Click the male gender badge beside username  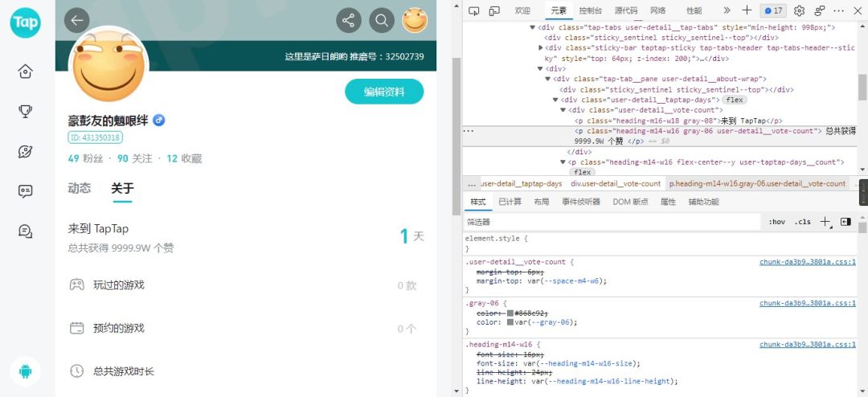click(159, 121)
